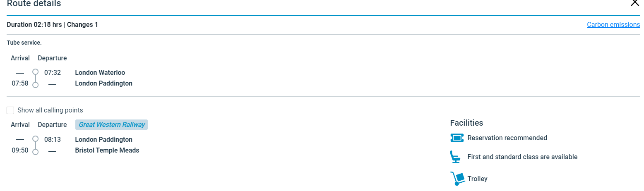Click the 09:50 arrival time

pos(20,150)
